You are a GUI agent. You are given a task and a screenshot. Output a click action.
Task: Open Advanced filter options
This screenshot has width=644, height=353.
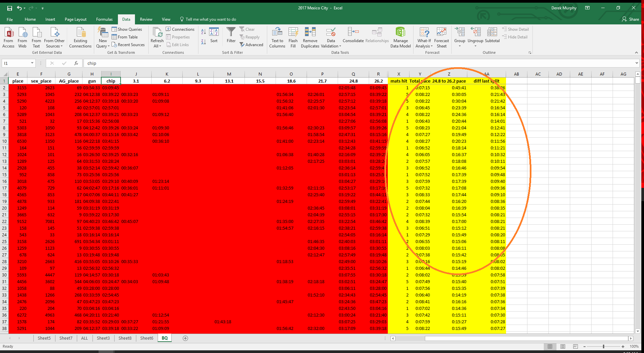[x=252, y=45]
